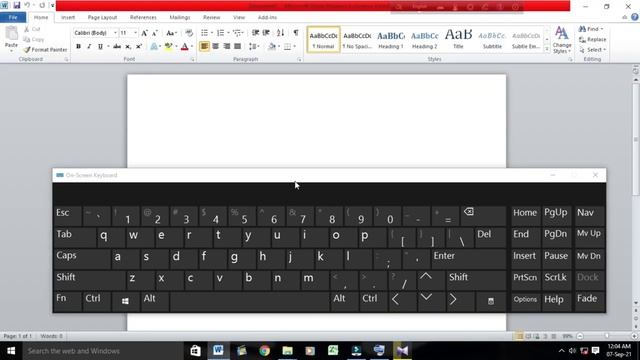Click the Sort icon in Paragraph group
Viewport: 640px width, 360px height.
(280, 33)
